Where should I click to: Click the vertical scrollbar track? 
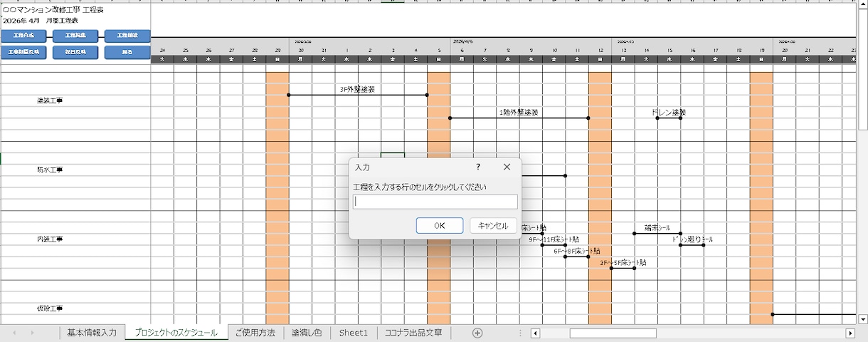[863, 221]
